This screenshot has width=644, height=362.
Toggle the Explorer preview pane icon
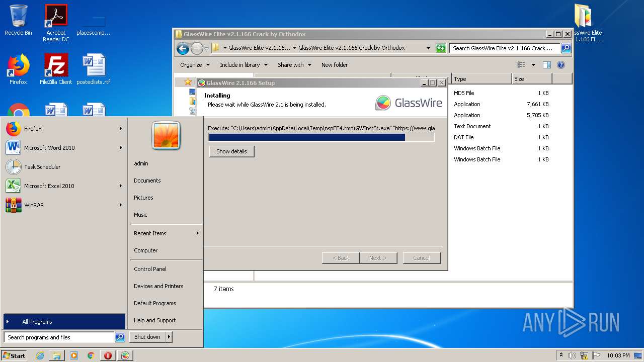pos(547,65)
